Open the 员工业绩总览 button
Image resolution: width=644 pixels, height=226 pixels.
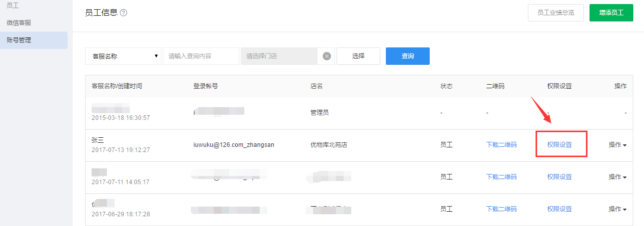click(555, 13)
